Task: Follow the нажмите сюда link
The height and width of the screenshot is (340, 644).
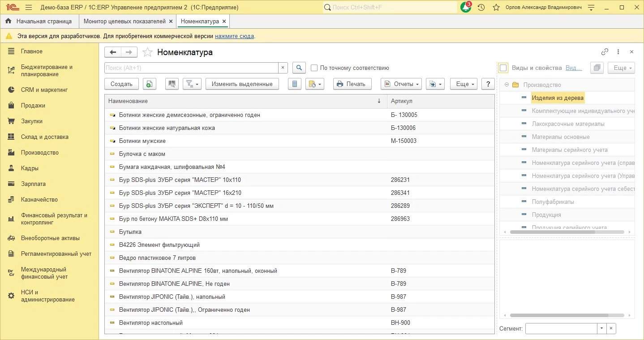Action: point(234,36)
